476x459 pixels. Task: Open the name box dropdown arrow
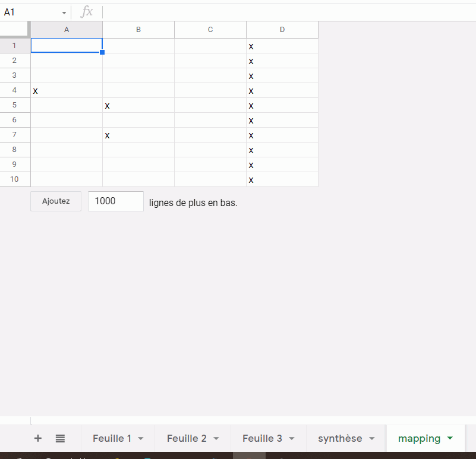coord(64,12)
